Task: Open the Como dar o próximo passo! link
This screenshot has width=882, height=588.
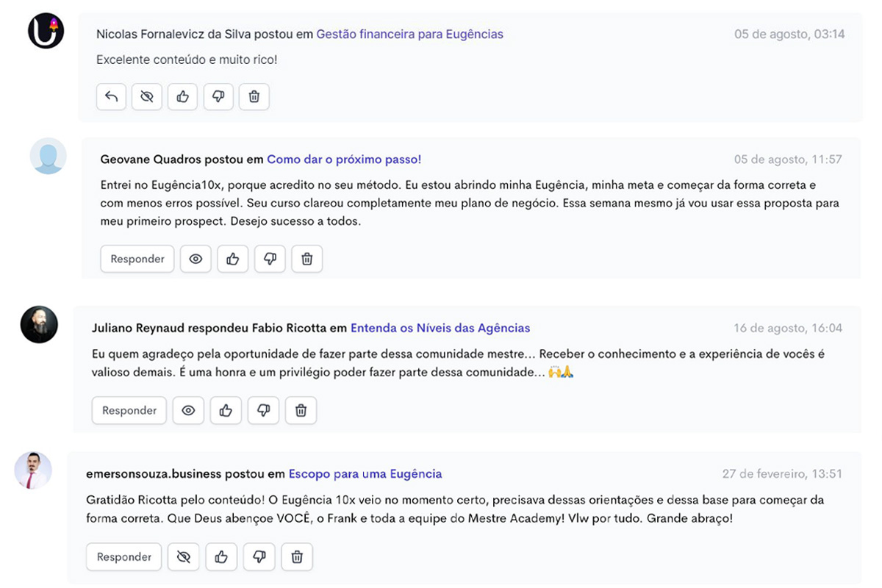Action: pyautogui.click(x=344, y=159)
